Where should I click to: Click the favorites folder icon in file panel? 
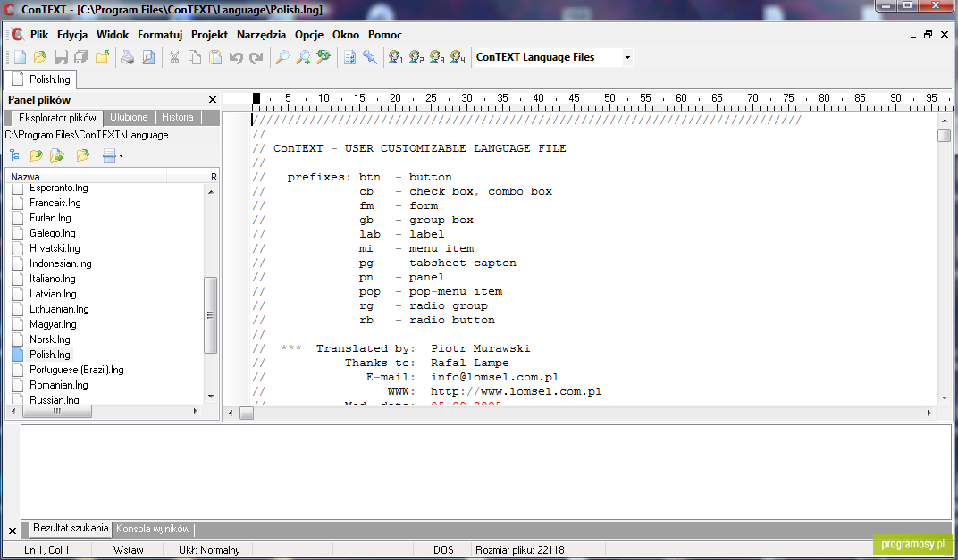point(83,155)
